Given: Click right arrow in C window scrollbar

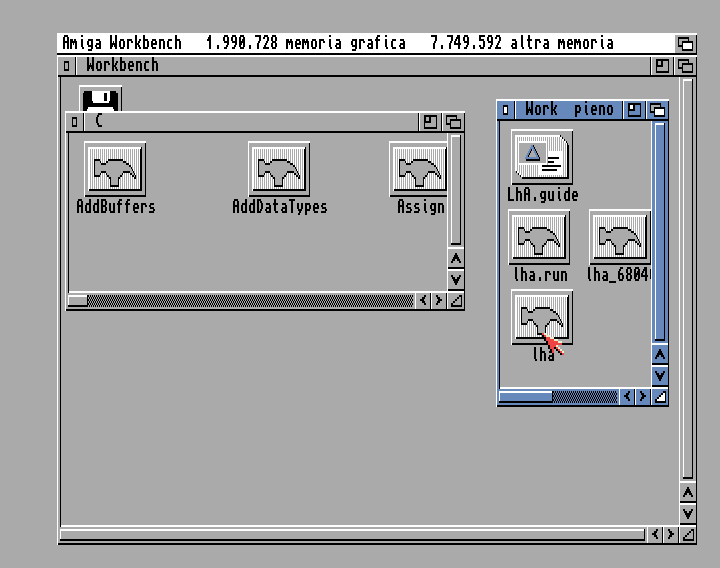Looking at the screenshot, I should [x=439, y=301].
